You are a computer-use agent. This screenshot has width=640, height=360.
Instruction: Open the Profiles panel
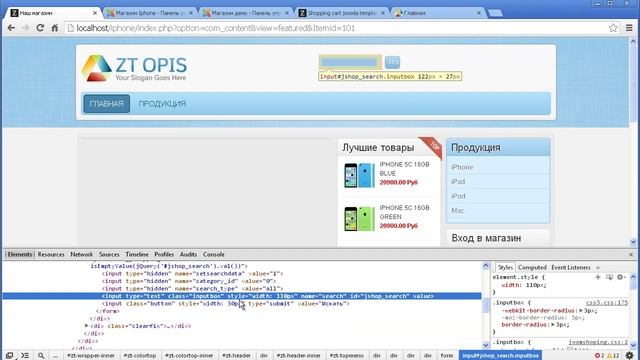tap(164, 254)
